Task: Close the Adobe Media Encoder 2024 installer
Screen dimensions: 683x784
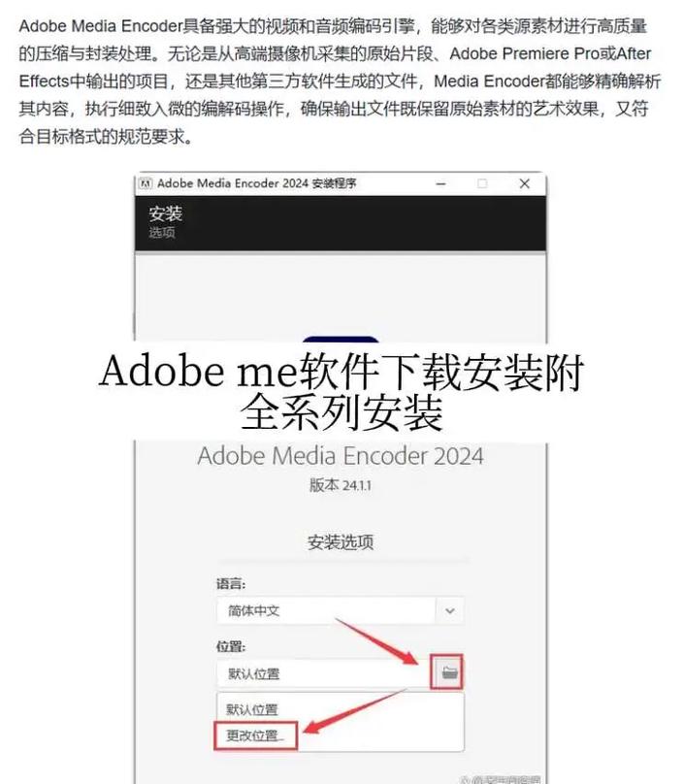Action: click(x=524, y=183)
